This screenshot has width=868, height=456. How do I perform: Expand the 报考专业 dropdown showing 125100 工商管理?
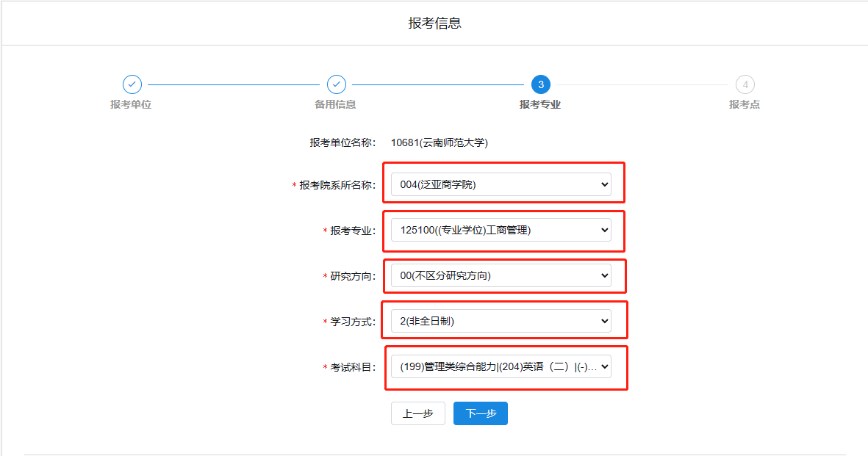pos(501,230)
